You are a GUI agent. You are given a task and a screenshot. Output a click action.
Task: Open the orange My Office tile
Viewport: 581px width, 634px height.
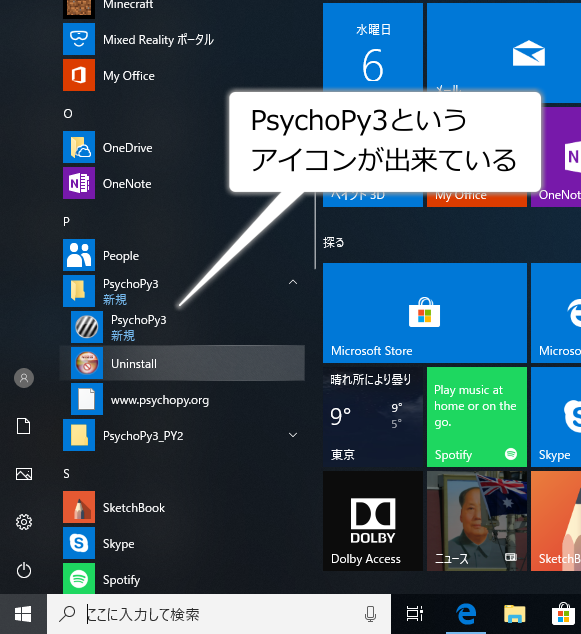click(x=477, y=199)
